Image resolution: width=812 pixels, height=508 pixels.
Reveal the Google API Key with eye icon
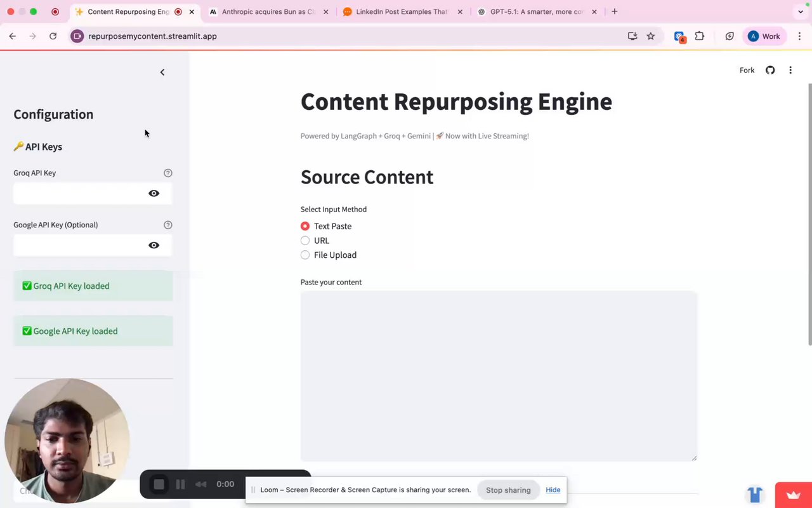coord(154,245)
